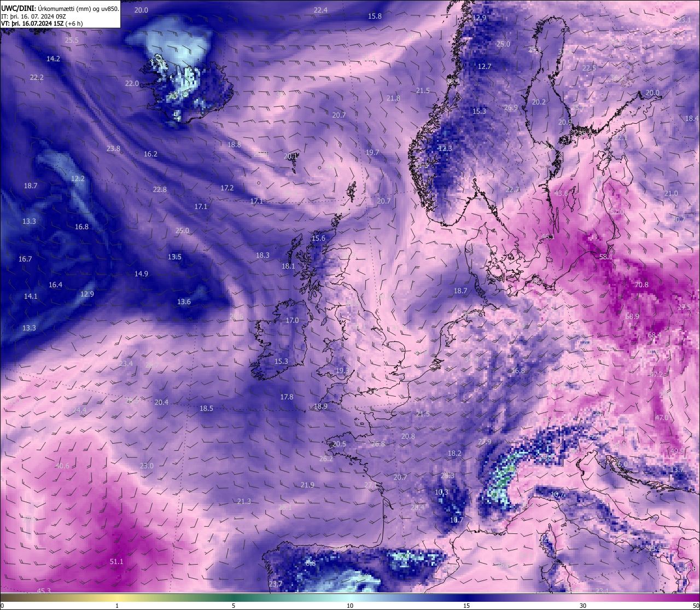This screenshot has height=610, width=700.
Task: Click the 26.2 value on the map
Action: click(x=326, y=458)
